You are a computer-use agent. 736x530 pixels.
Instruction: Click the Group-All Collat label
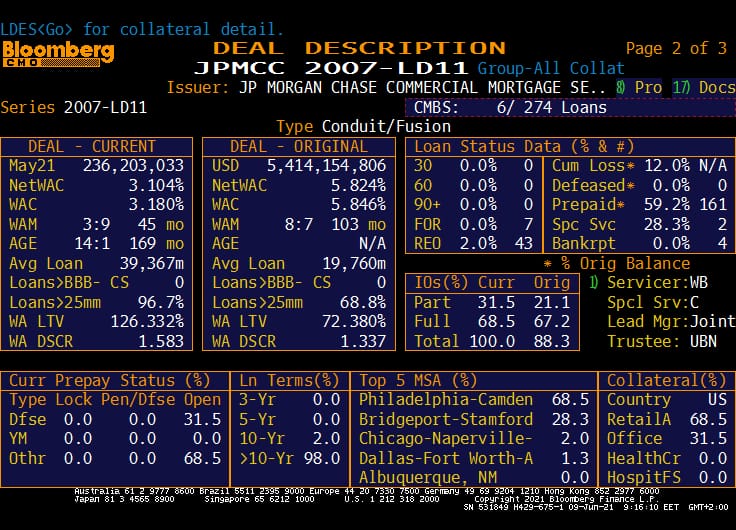point(551,69)
